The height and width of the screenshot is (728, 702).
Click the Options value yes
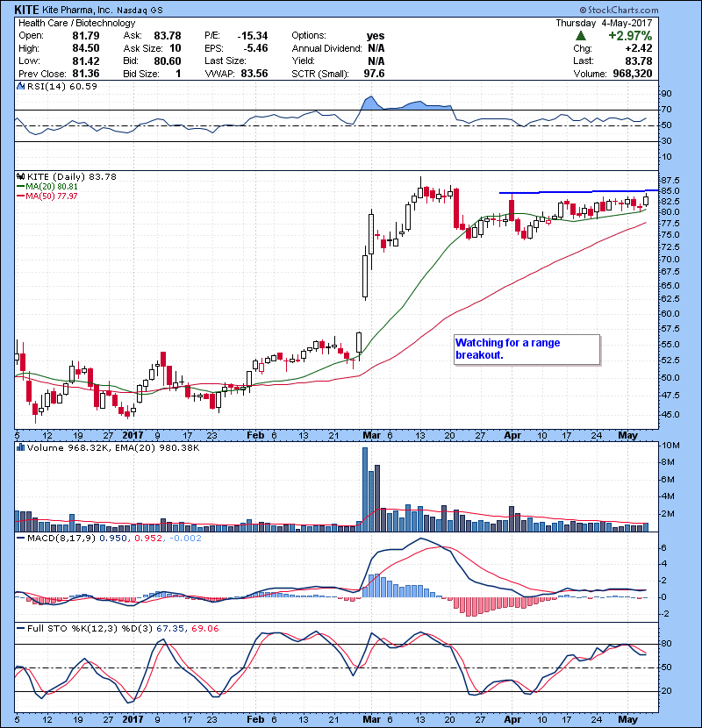coord(376,36)
